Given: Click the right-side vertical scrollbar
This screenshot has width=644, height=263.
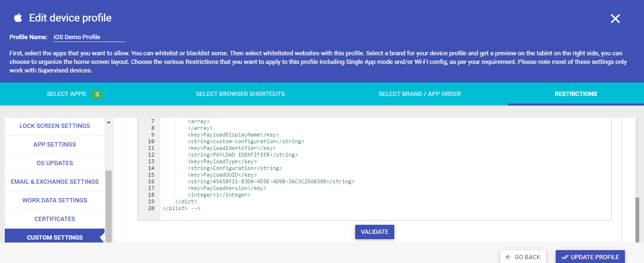Looking at the screenshot, I should click(x=637, y=220).
